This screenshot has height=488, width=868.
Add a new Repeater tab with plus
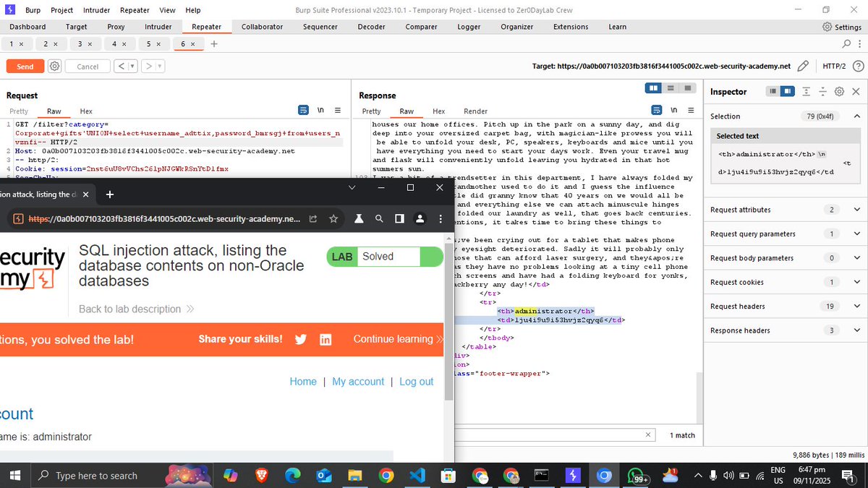click(x=214, y=44)
